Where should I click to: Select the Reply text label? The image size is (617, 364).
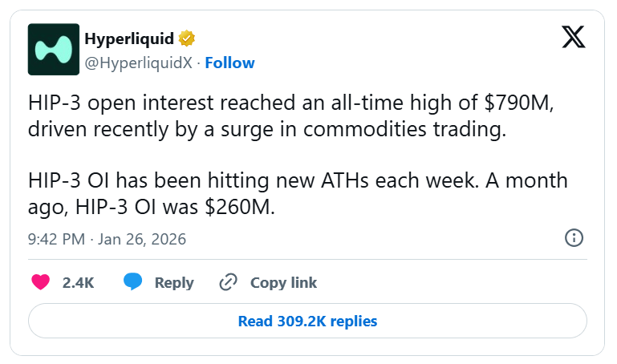pos(173,282)
